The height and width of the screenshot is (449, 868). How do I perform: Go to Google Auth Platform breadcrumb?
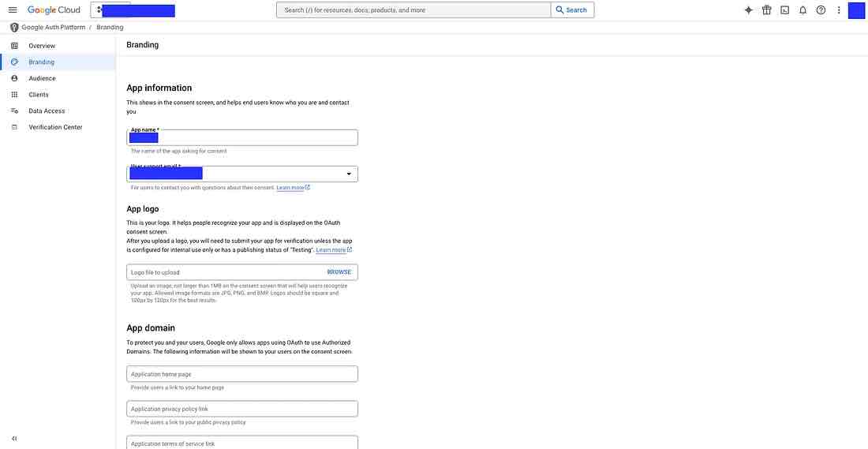point(53,27)
